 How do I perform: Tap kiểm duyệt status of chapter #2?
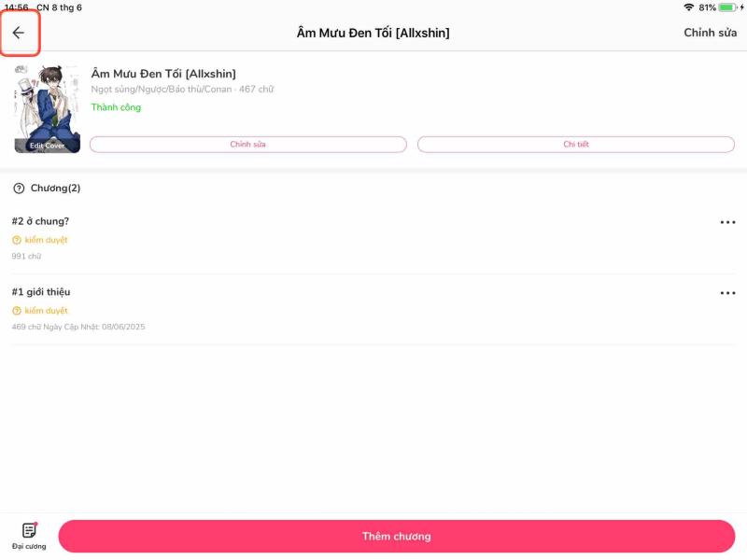(x=40, y=240)
